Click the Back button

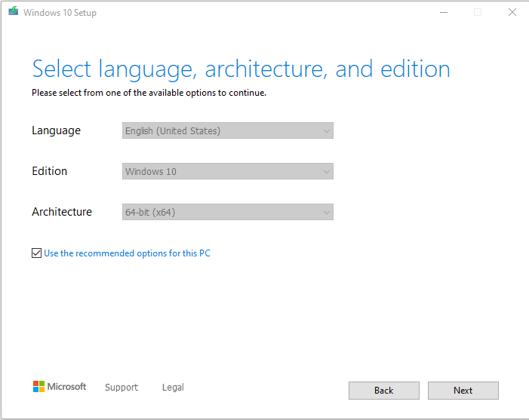(384, 391)
